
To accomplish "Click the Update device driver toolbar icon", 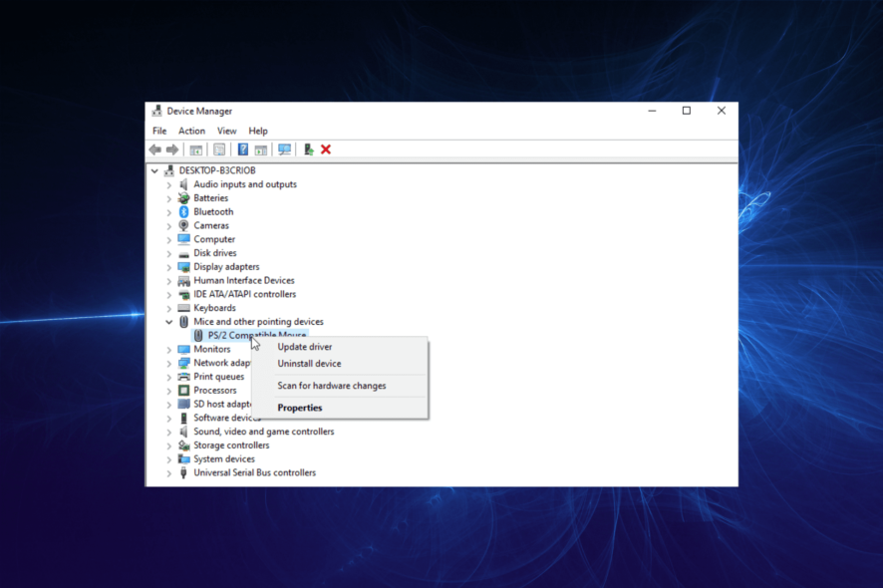I will tap(308, 149).
